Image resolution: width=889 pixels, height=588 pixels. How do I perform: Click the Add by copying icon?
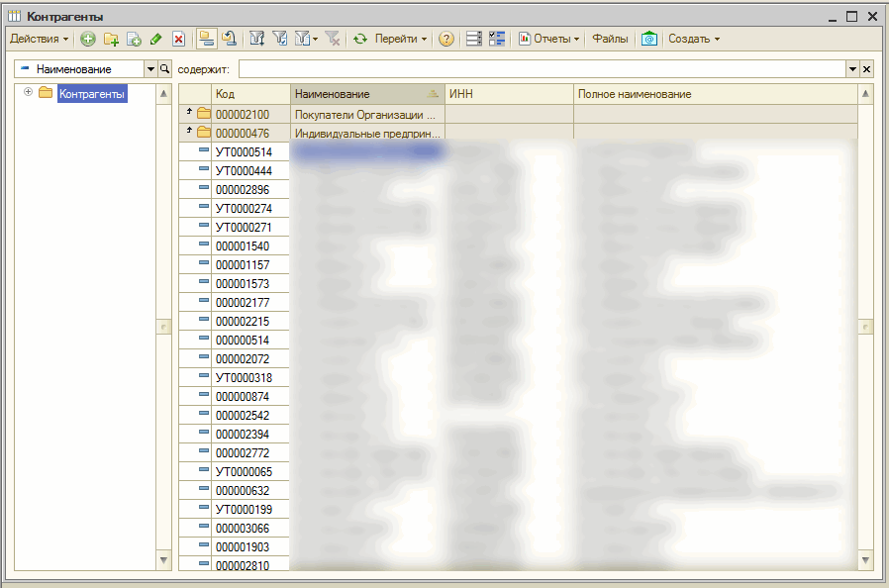(134, 40)
